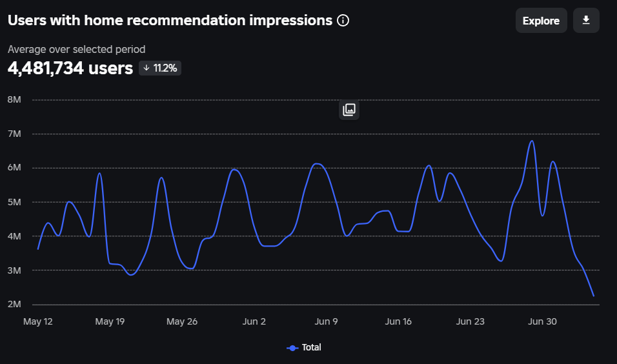617x364 pixels.
Task: Click the final lowest point of the line
Action: [593, 296]
